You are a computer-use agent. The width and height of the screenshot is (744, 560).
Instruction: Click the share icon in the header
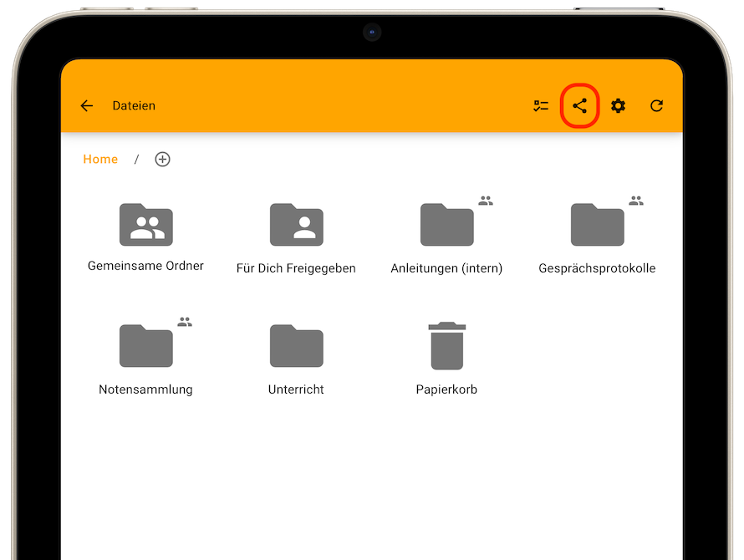pyautogui.click(x=580, y=106)
